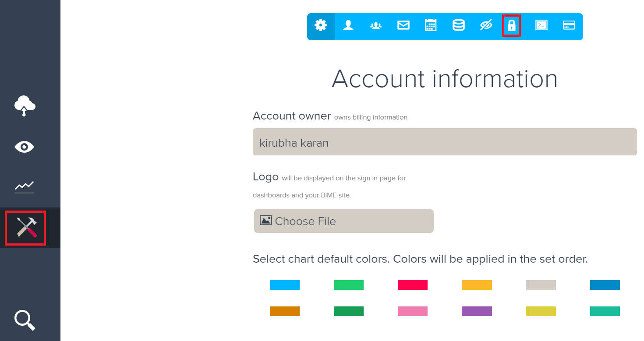The height and width of the screenshot is (341, 644).
Task: Open the crossed-out eye hidden tab
Action: pyautogui.click(x=486, y=26)
